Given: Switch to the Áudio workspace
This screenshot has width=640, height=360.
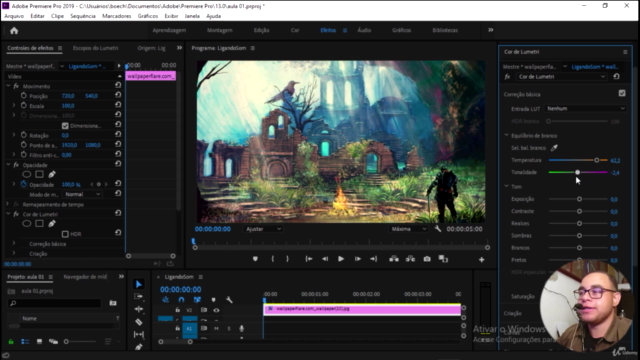Looking at the screenshot, I should pyautogui.click(x=364, y=30).
